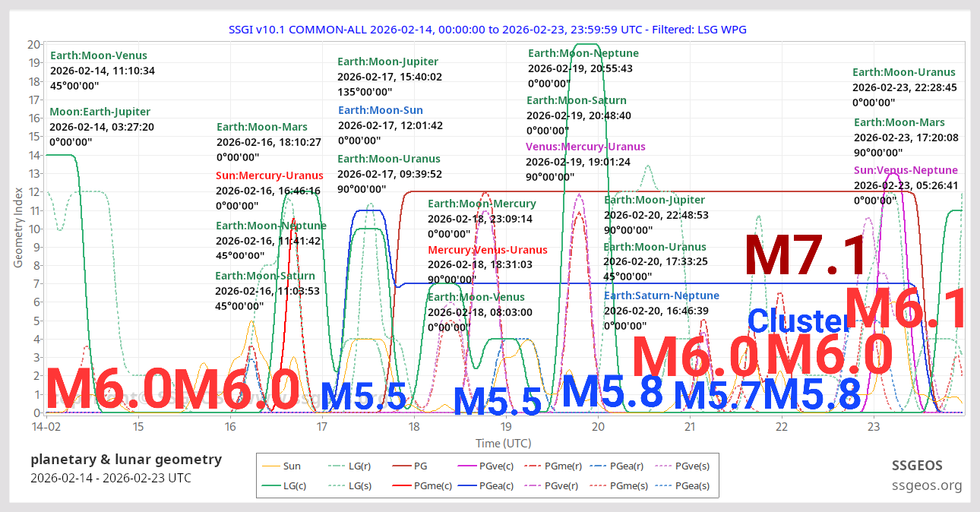Open the ssgeos.org link
980x512 pixels.
pos(927,485)
